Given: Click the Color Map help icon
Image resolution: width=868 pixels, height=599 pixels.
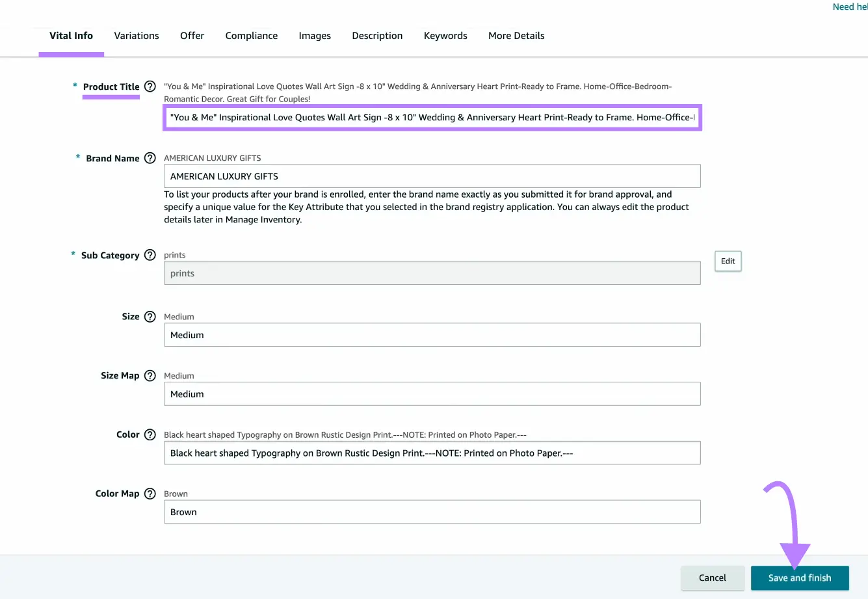Looking at the screenshot, I should point(150,493).
